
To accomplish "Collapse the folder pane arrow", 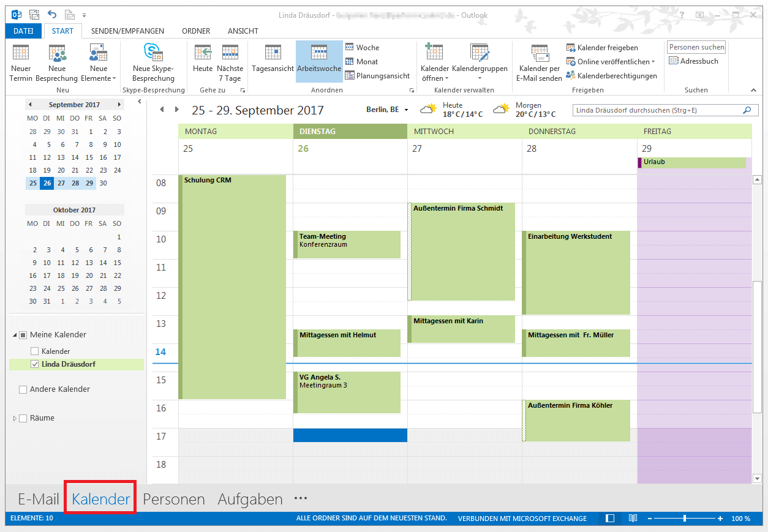I will click(140, 102).
